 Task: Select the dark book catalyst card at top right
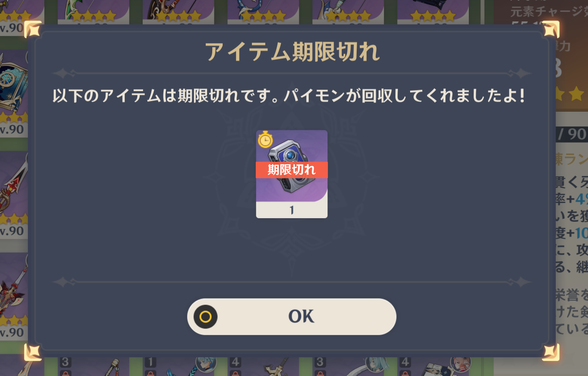[433, 12]
